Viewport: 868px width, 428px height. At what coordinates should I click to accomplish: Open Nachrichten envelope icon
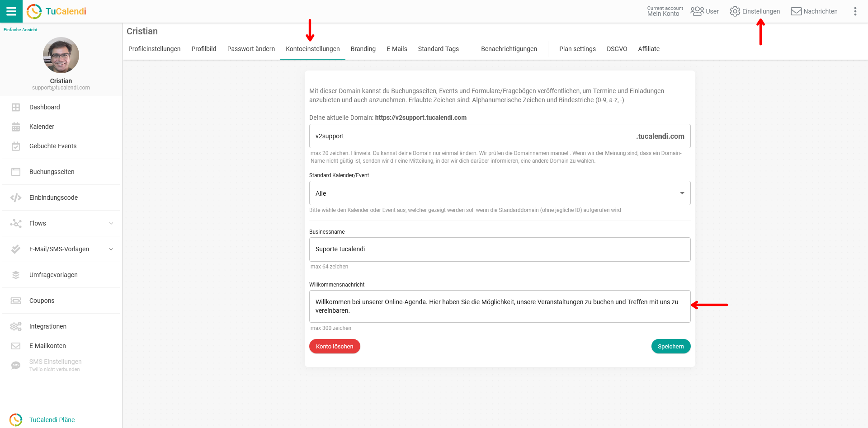click(796, 11)
